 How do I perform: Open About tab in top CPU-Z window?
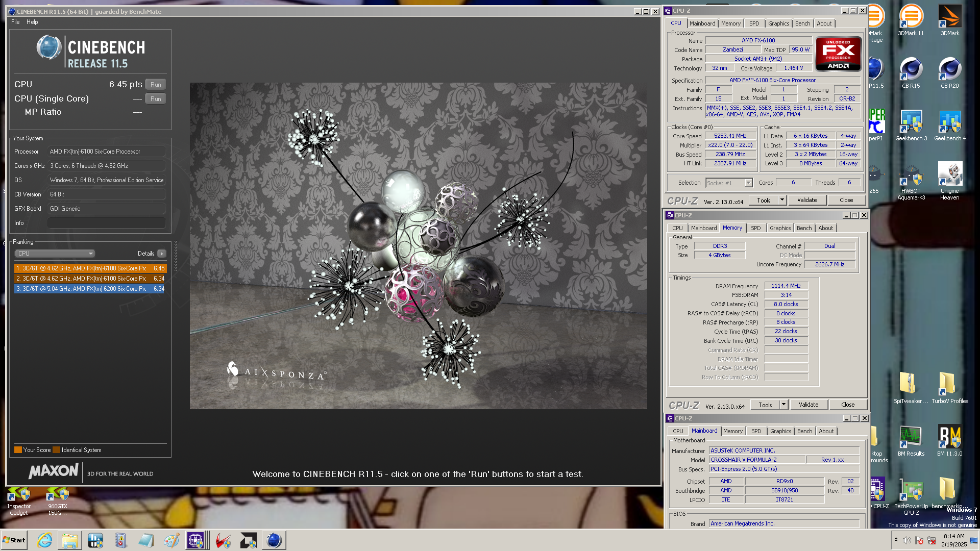(x=824, y=23)
